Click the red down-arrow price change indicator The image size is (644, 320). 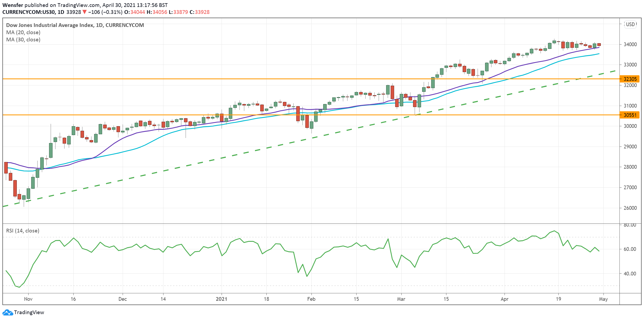(x=84, y=12)
